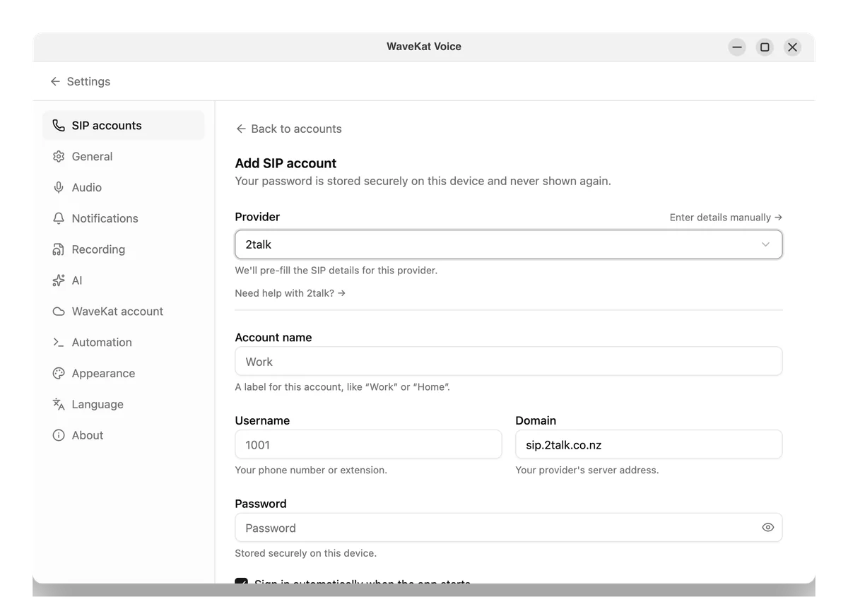
Task: Minimize the WaveKat Voice window
Action: (737, 47)
